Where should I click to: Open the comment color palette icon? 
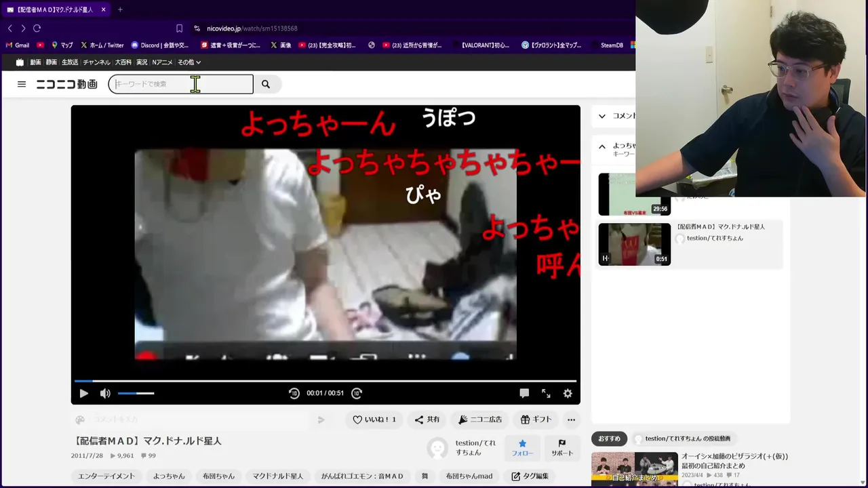(x=80, y=420)
